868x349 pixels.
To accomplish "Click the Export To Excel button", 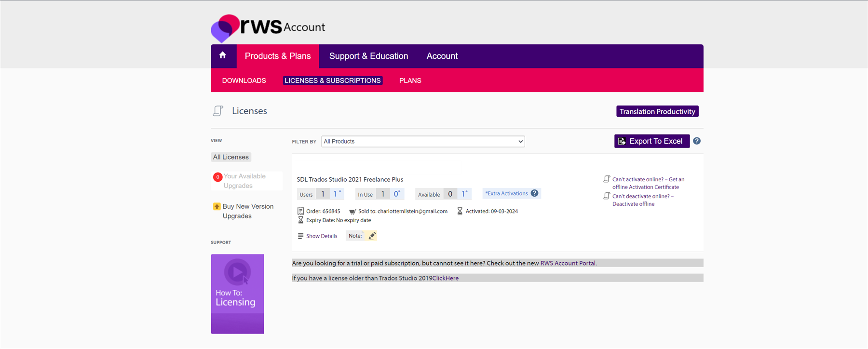I will [x=652, y=141].
